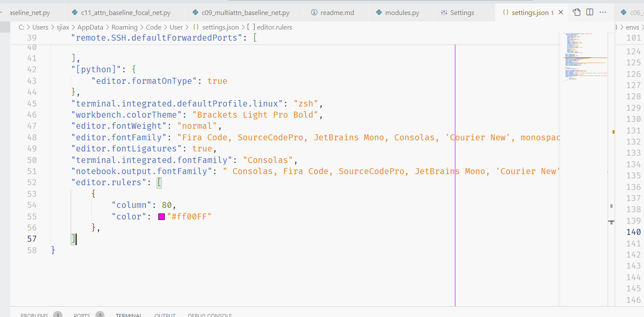Click the Settings gear icon on Settings tab
644x317 pixels.
pyautogui.click(x=445, y=12)
